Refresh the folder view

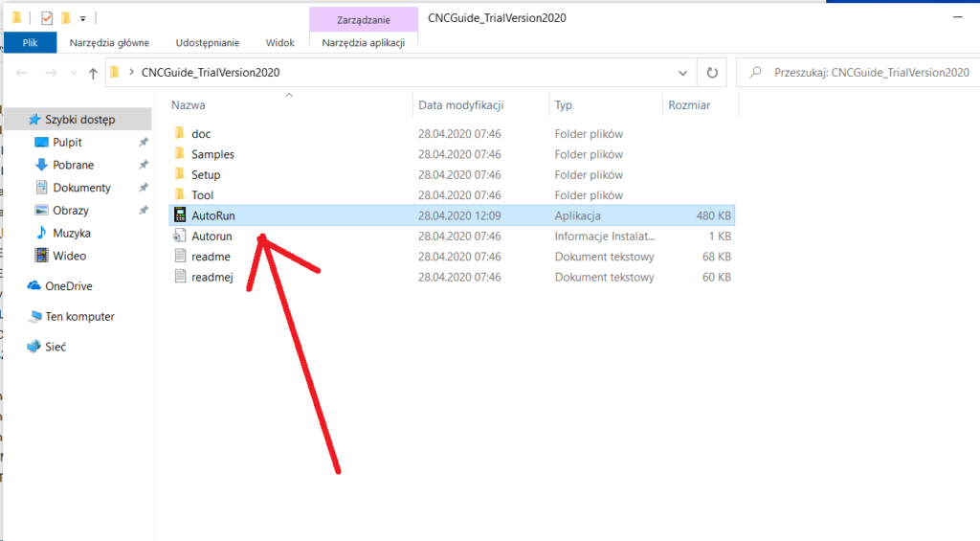(712, 73)
